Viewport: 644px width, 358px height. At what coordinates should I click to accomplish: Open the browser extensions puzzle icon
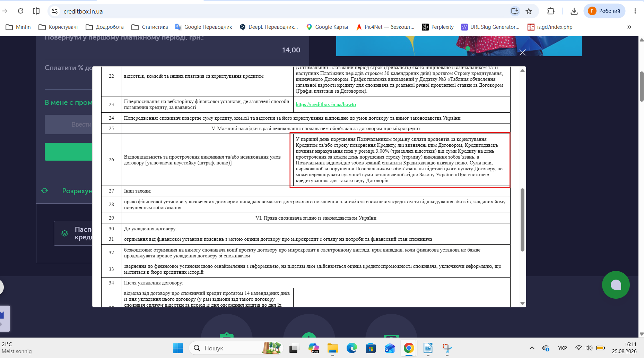tap(551, 11)
